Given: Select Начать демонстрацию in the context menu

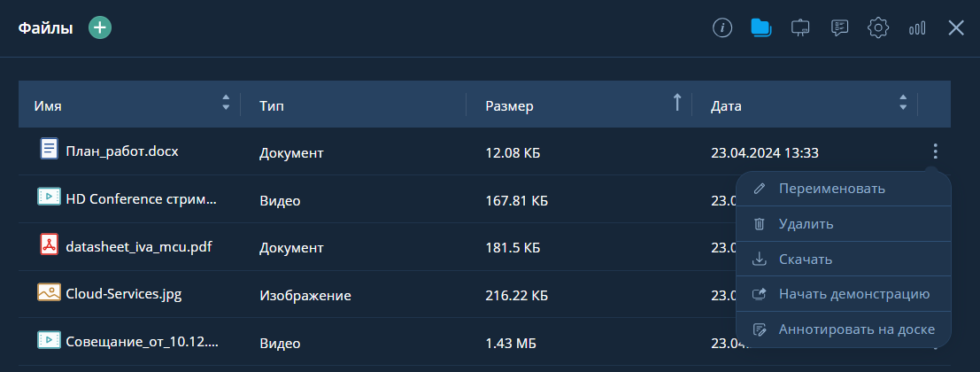Looking at the screenshot, I should coord(853,294).
